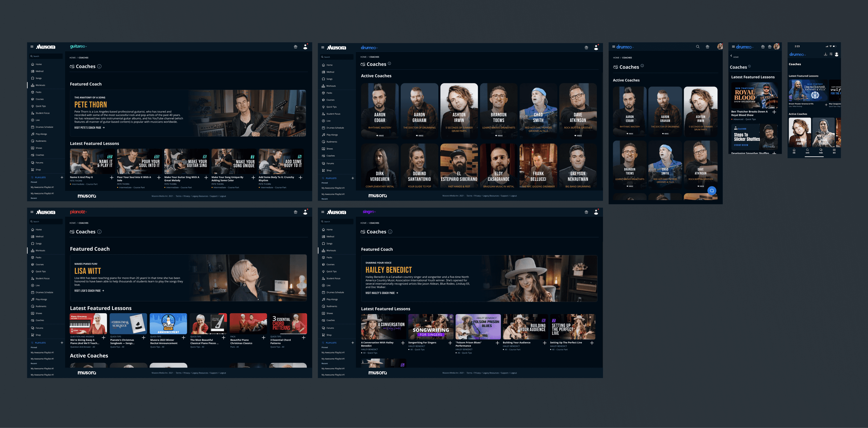This screenshot has width=868, height=428.
Task: Follow the 'Visit Pete's Coach Page' link
Action: click(x=89, y=128)
